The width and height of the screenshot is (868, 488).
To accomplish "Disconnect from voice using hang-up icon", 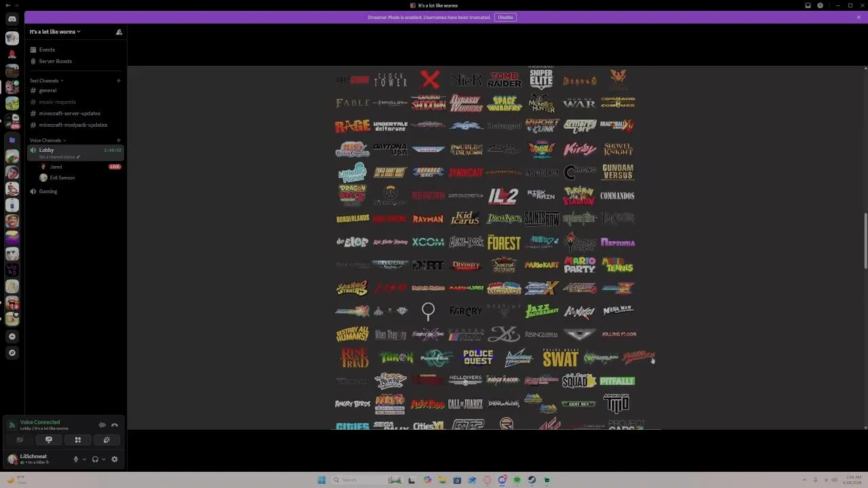I will click(x=115, y=425).
